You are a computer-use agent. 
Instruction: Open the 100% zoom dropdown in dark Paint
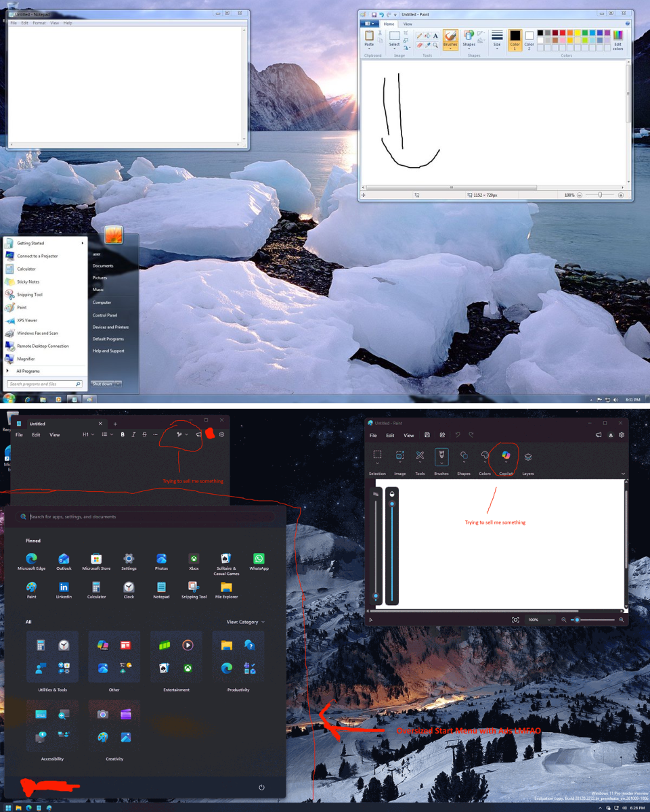point(539,620)
